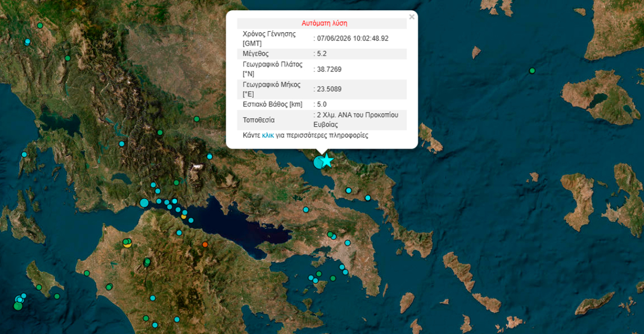The height and width of the screenshot is (334, 644).
Task: Follow the 'κλικ' link for more information
Action: click(268, 135)
